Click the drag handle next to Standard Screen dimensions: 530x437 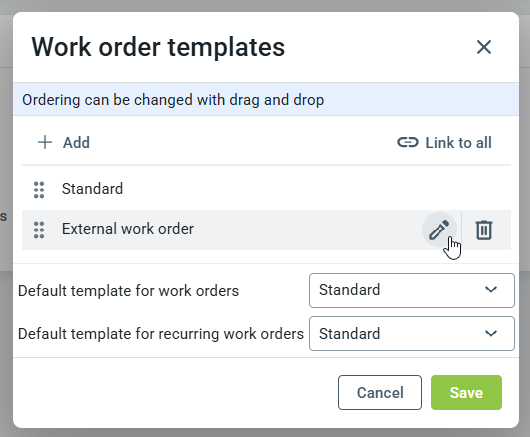click(x=39, y=190)
